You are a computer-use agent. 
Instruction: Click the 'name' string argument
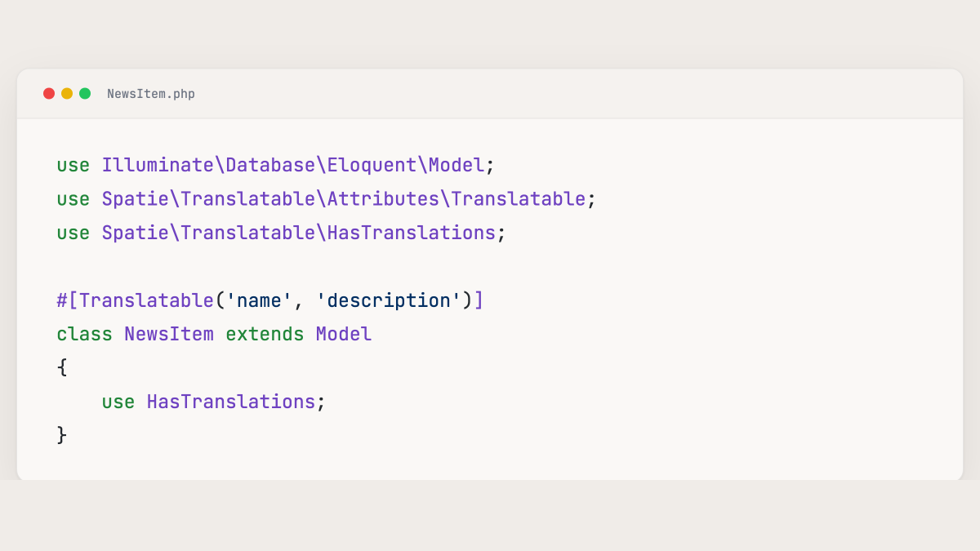259,300
